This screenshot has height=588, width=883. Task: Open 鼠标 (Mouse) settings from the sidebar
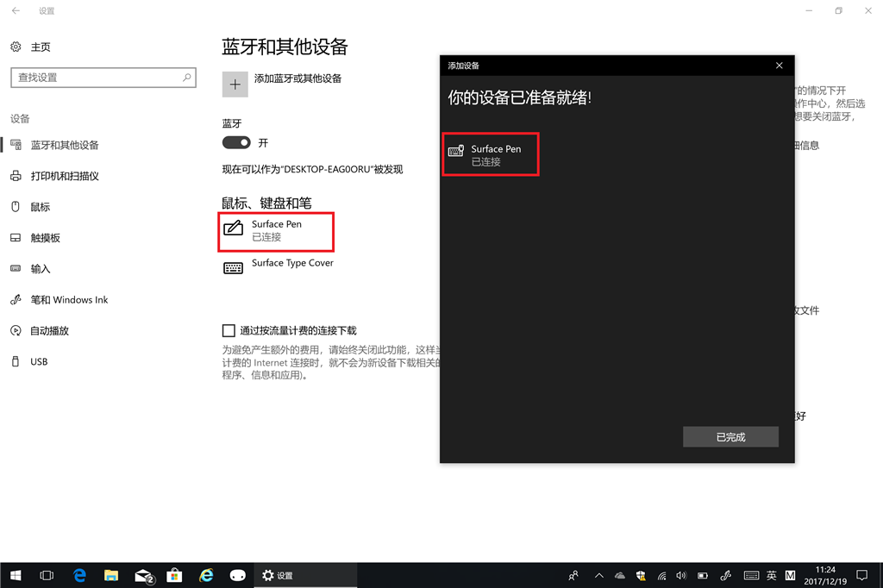click(x=39, y=206)
